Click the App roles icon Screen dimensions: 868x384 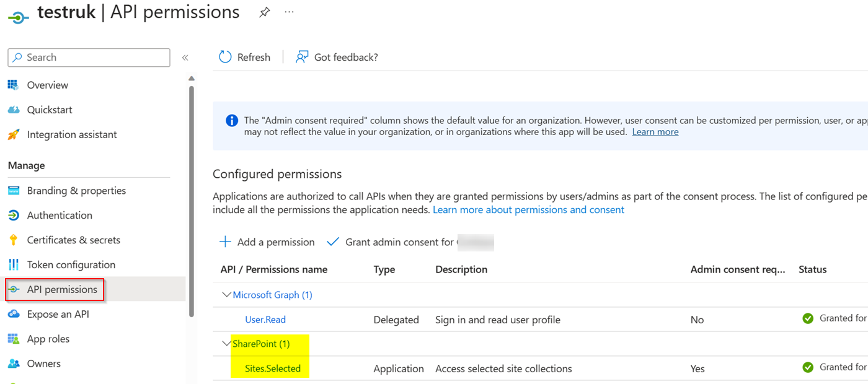(x=14, y=339)
